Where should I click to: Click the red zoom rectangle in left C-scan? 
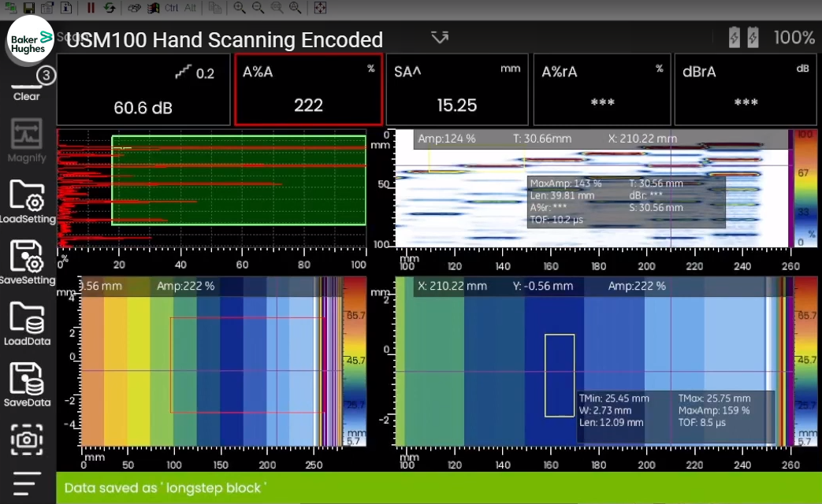[x=247, y=365]
